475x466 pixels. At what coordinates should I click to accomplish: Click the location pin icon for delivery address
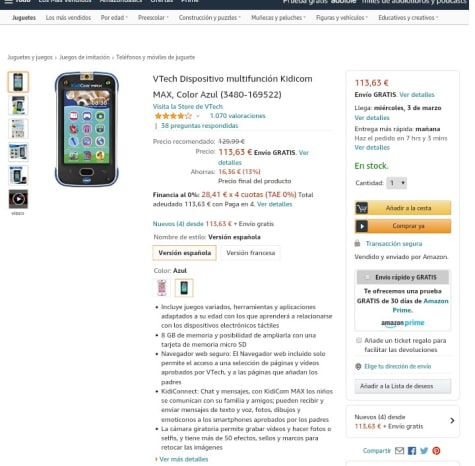[358, 367]
